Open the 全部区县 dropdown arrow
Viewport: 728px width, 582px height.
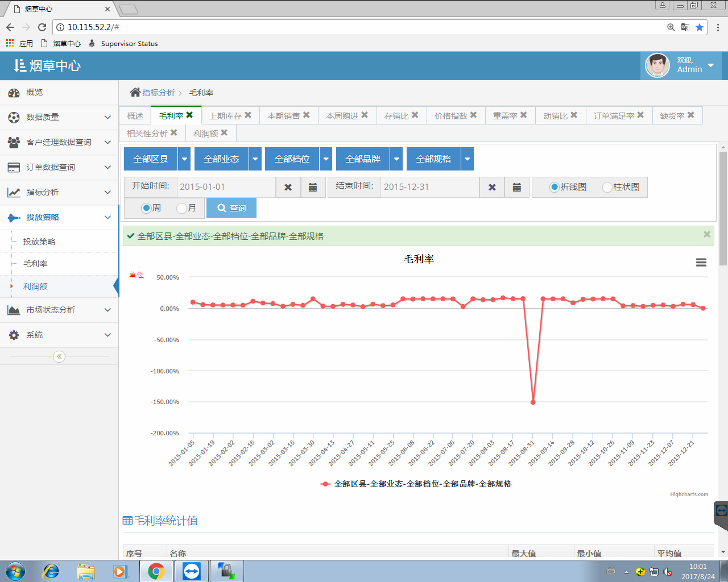tap(185, 159)
